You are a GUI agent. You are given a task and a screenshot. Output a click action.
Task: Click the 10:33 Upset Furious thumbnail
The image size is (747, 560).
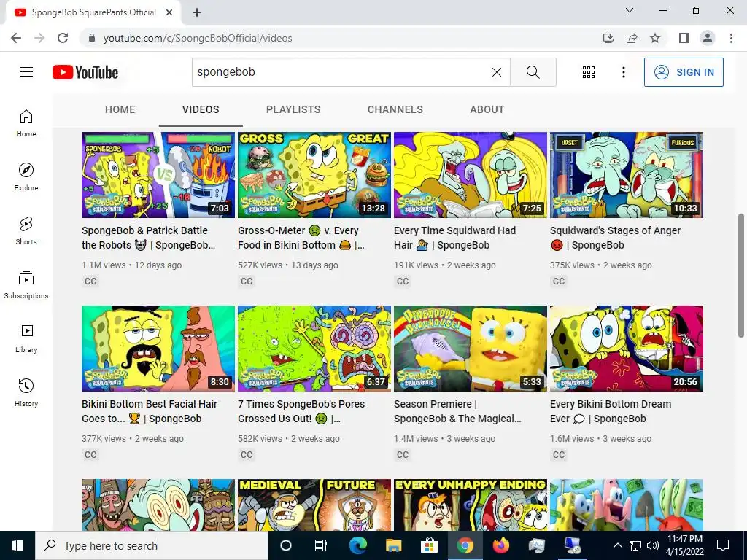pyautogui.click(x=627, y=175)
